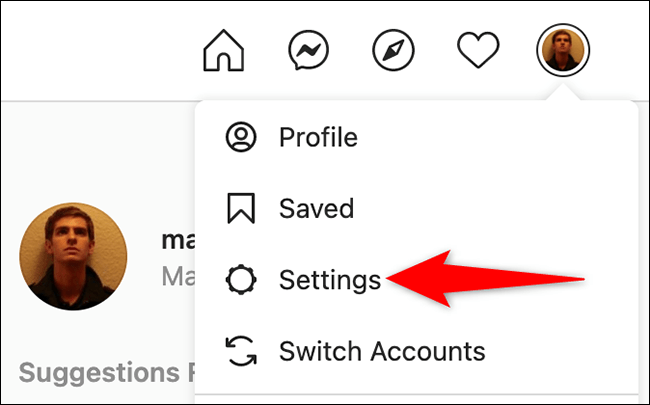
Task: Open the Explore compass icon
Action: click(x=393, y=50)
